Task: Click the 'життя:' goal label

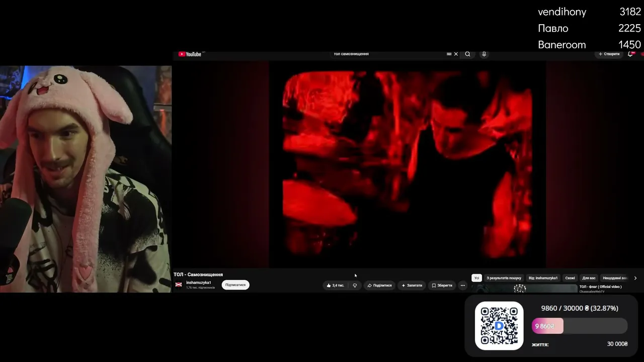Action: click(x=540, y=344)
